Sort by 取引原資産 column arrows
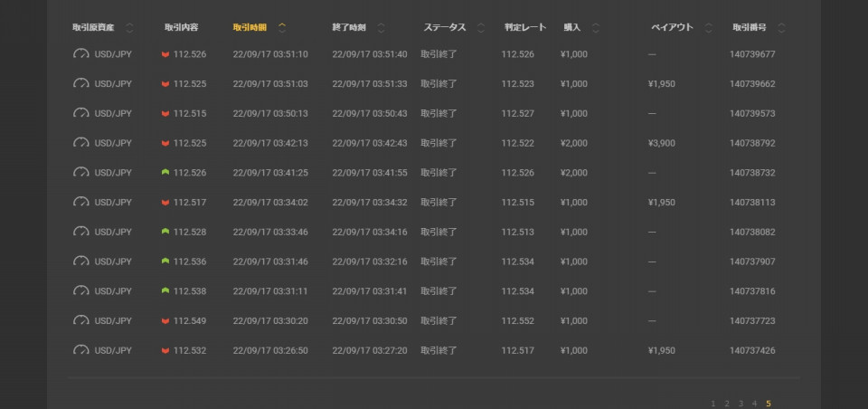The width and height of the screenshot is (868, 409). pyautogui.click(x=129, y=28)
